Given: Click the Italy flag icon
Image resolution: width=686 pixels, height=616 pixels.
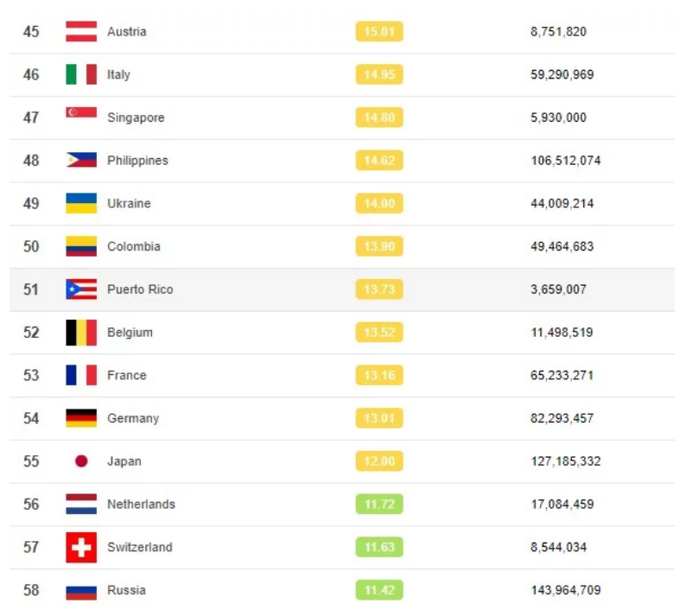Looking at the screenshot, I should pyautogui.click(x=81, y=75).
